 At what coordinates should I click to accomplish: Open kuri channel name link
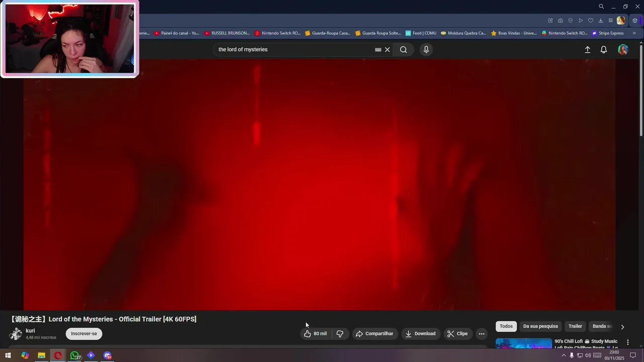click(30, 331)
